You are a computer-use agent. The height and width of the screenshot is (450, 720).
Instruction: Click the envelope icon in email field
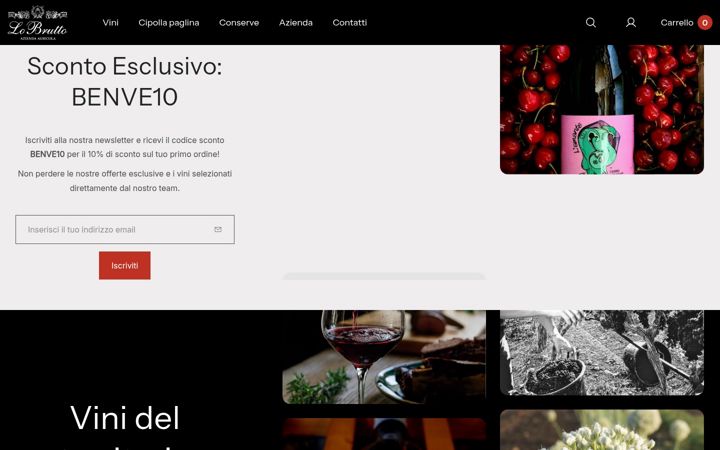(218, 229)
